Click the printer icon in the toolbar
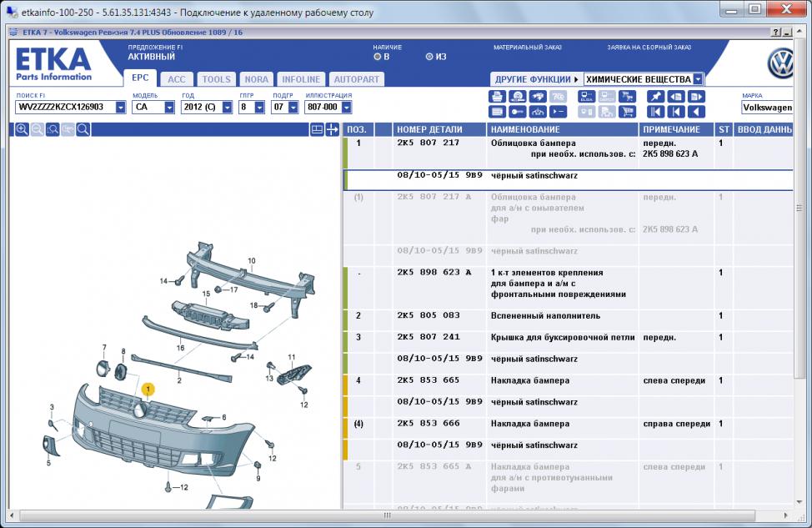The image size is (812, 528). [x=497, y=97]
